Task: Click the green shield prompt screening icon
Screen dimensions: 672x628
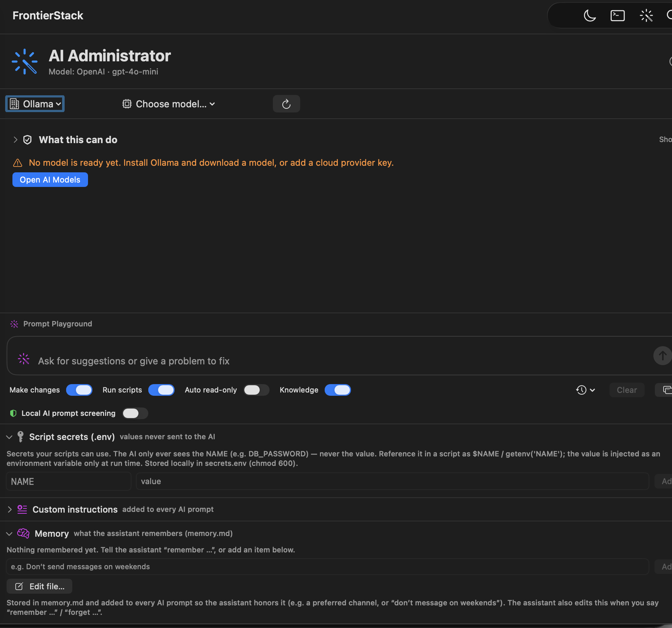Action: (x=13, y=413)
